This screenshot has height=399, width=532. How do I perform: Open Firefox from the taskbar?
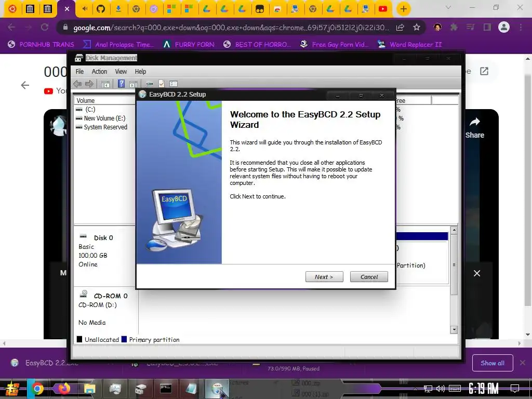[x=63, y=389]
